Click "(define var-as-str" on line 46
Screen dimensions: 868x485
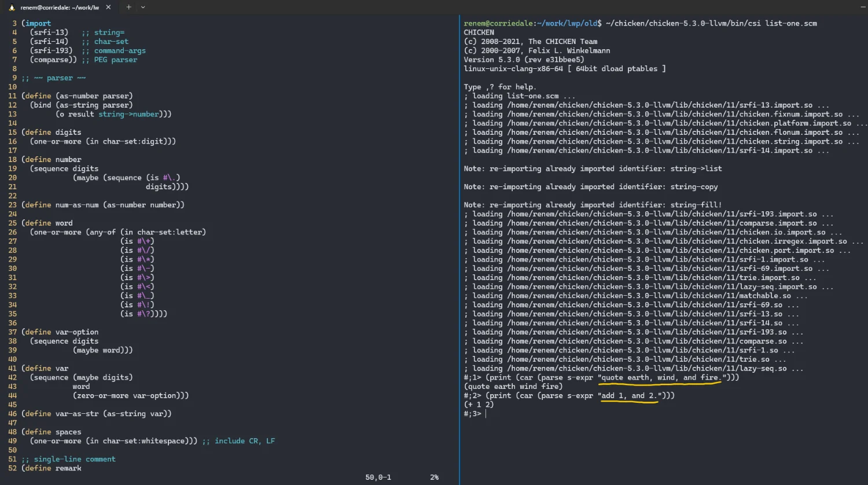tap(60, 414)
